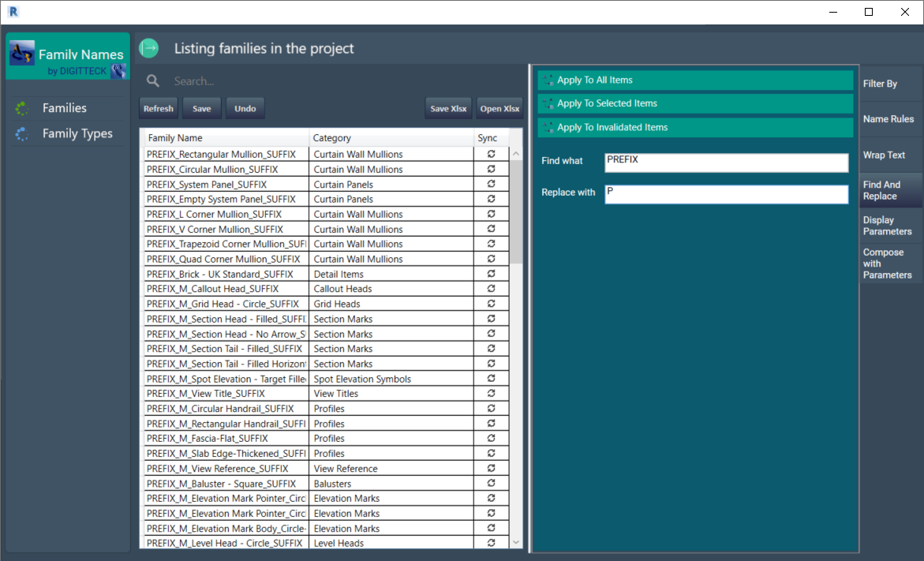Click icon on Apply To All Items
The image size is (924, 561).
coord(548,80)
